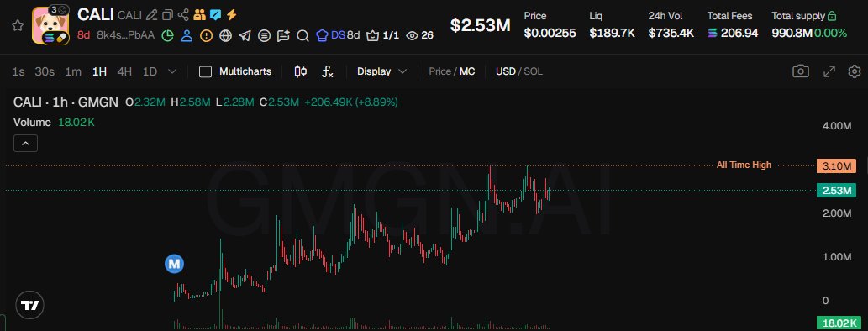Screen dimensions: 868x331
Task: Click the CALI · 1h · GMGN chart title
Action: point(66,102)
